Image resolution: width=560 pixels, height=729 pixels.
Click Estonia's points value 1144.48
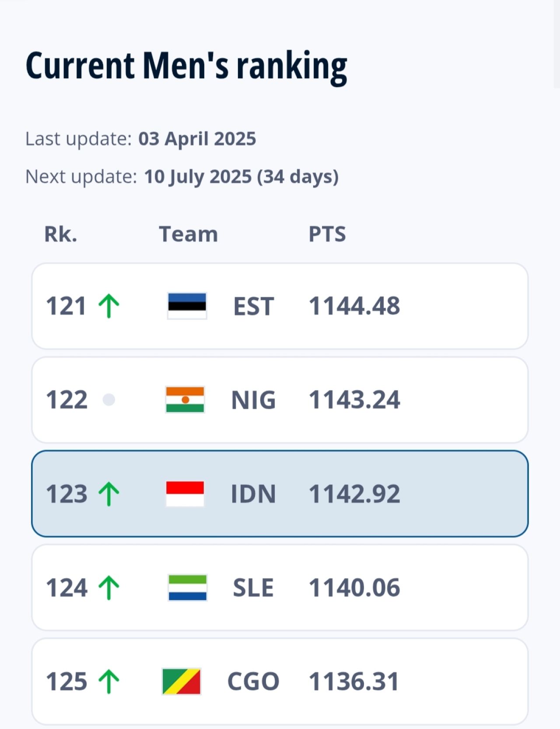[354, 306]
